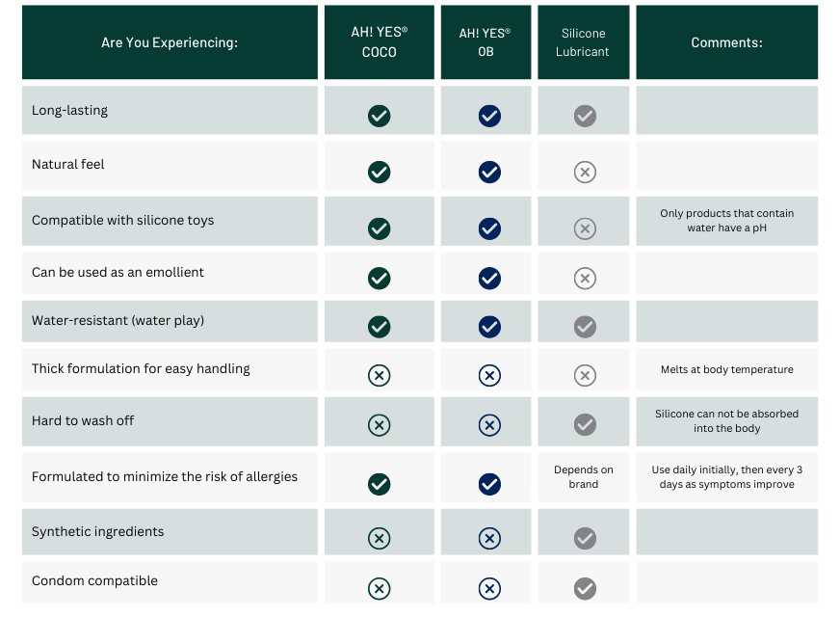840x617 pixels.
Task: Click the OB Hard to wash off X icon
Action: pyautogui.click(x=489, y=424)
